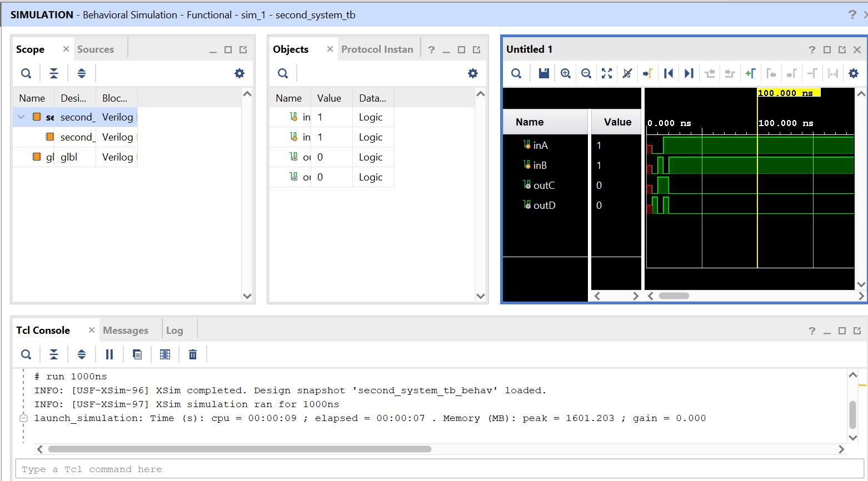Toggle column selection mode in Tcl Console
Screen dimensions: 868x481
tap(165, 354)
